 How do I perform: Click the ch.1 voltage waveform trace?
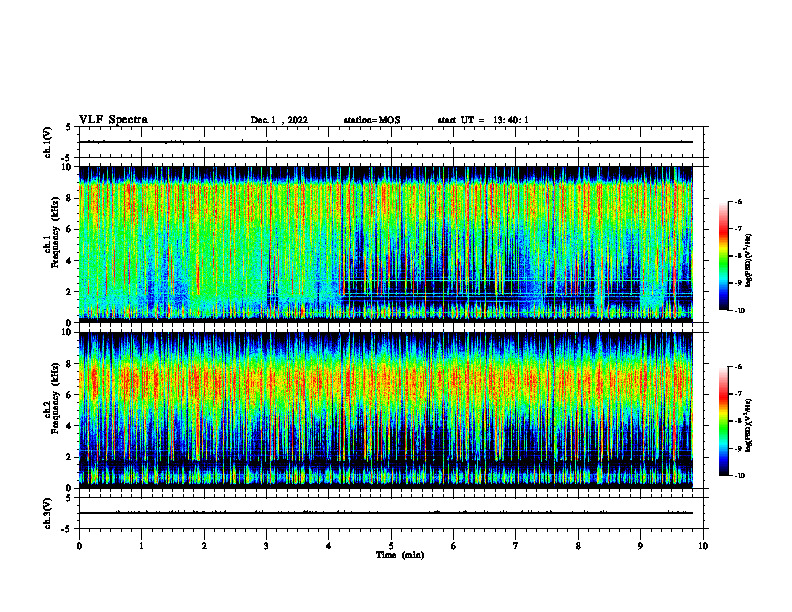coord(386,142)
